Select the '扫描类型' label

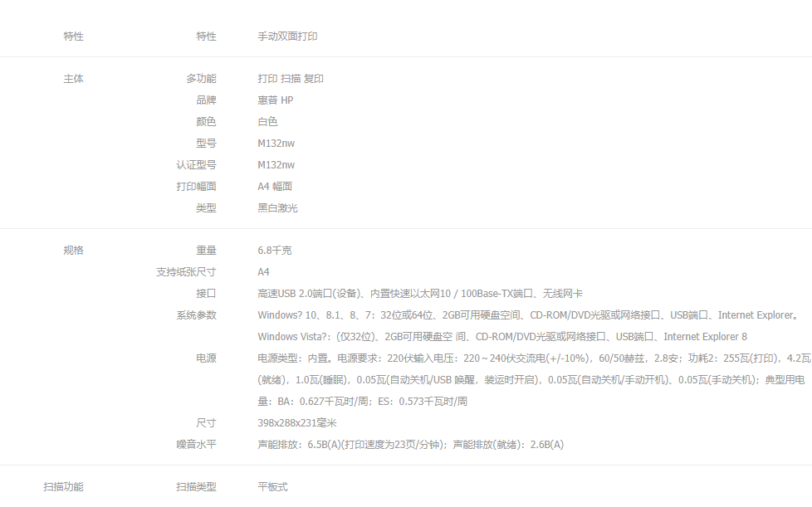click(x=196, y=487)
